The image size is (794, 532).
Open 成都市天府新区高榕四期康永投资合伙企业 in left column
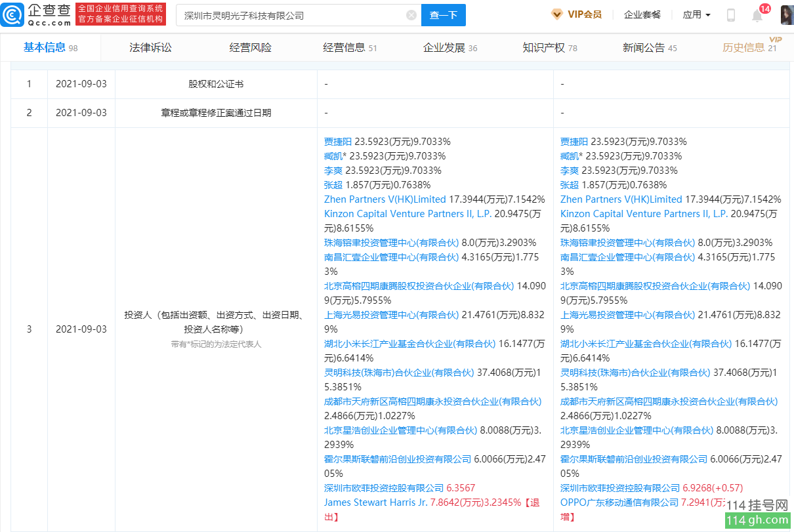coord(433,401)
